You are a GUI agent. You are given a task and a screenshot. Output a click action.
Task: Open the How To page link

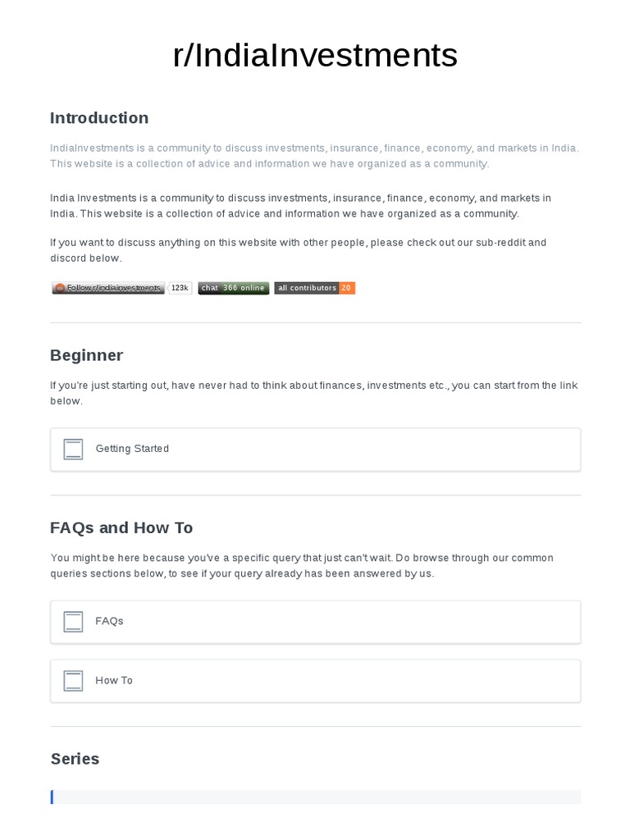114,680
